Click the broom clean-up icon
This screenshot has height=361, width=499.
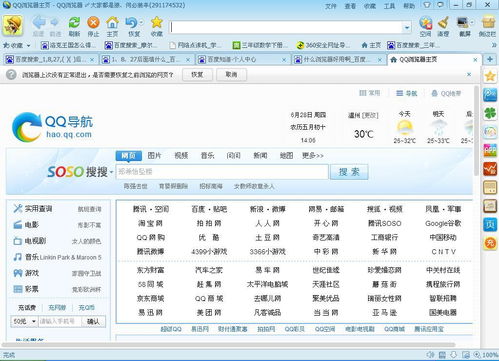pos(443,22)
